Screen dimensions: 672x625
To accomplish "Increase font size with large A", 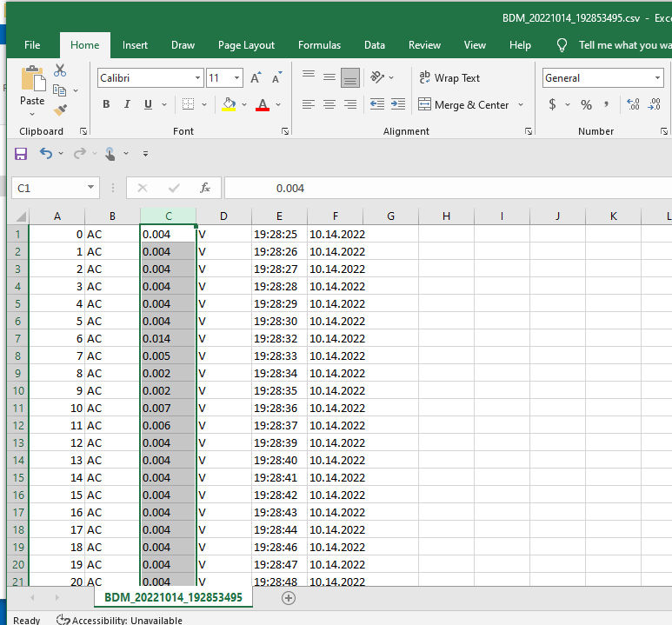I will pyautogui.click(x=256, y=78).
